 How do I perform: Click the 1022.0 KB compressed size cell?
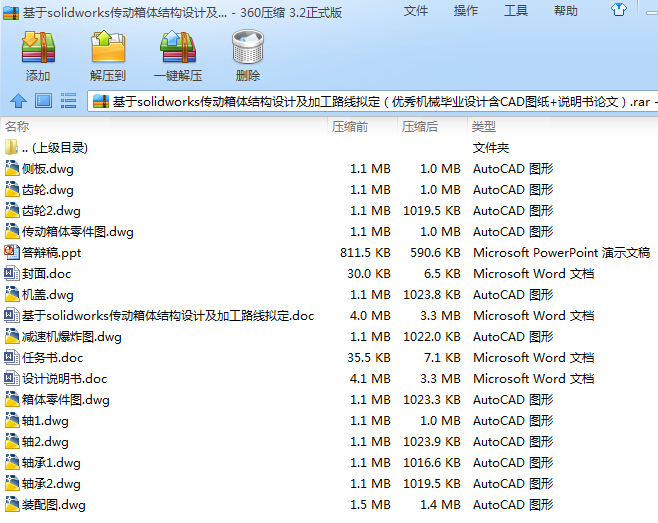pos(432,337)
